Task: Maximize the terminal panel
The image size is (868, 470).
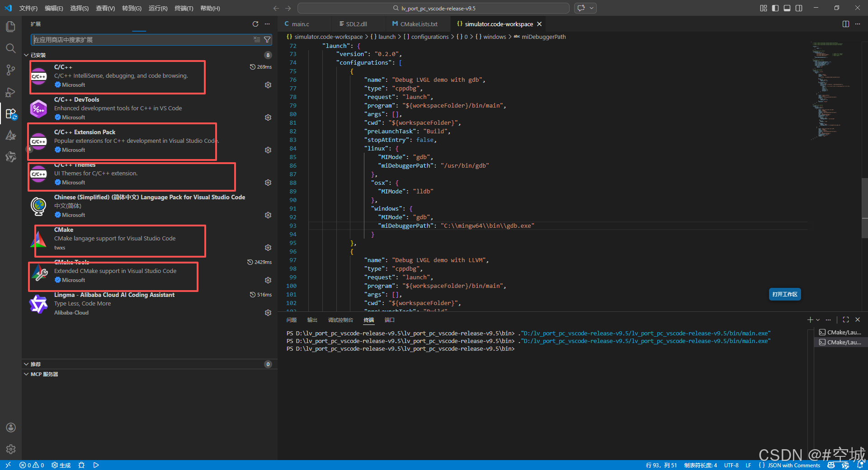Action: 846,320
